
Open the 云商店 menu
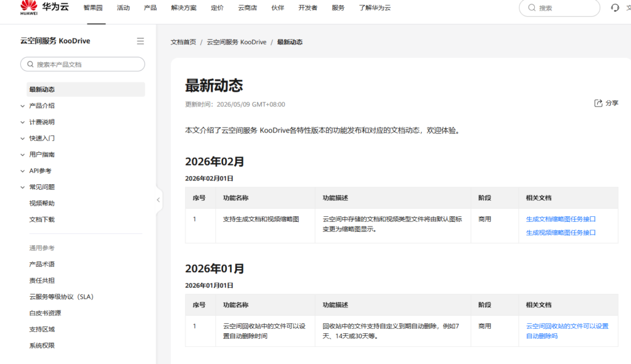tap(248, 7)
